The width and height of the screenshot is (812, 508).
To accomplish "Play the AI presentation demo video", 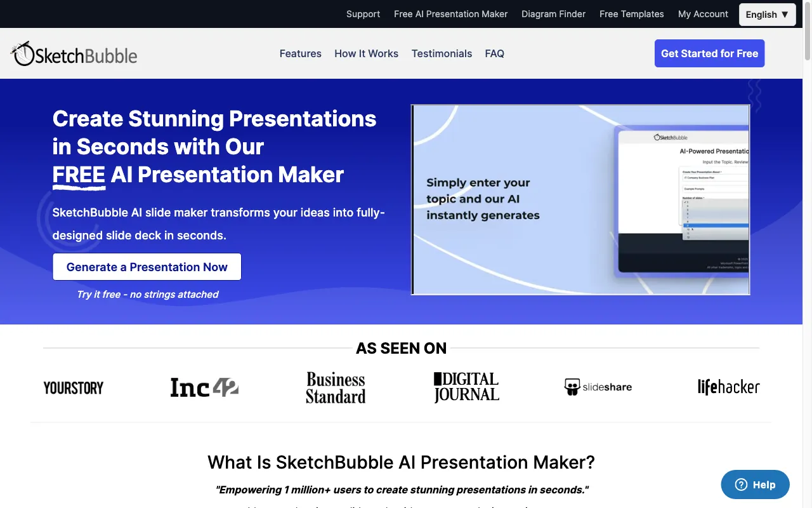I will click(x=580, y=200).
